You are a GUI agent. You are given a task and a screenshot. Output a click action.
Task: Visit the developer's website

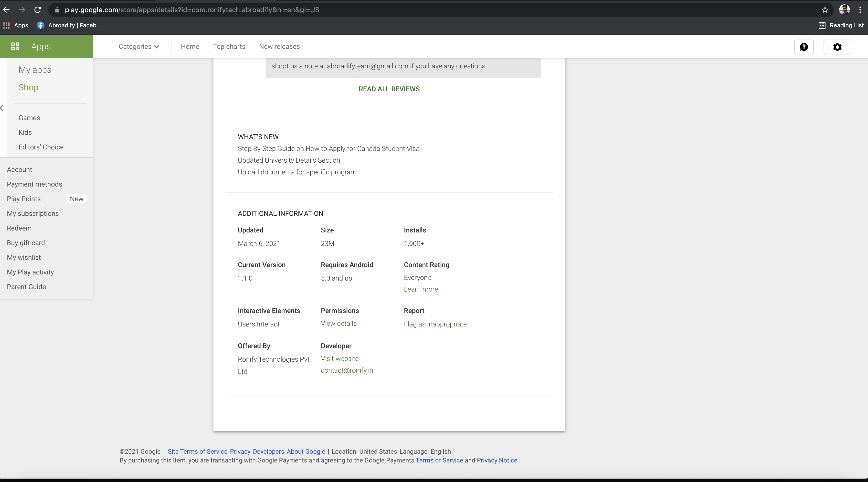(x=340, y=358)
